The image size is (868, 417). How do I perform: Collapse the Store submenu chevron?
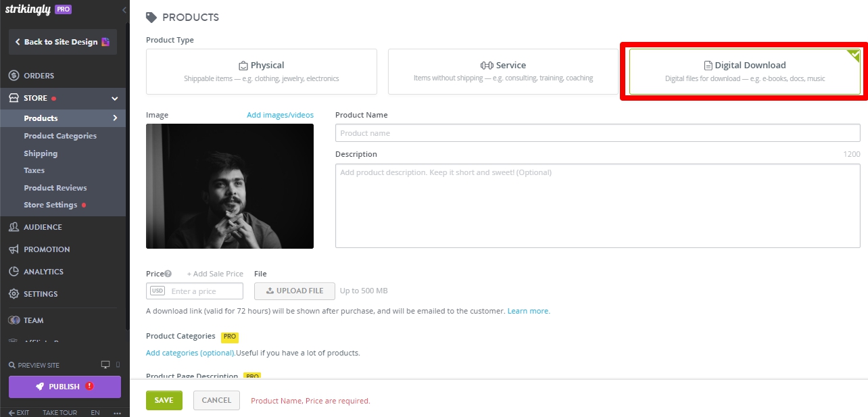pos(115,98)
